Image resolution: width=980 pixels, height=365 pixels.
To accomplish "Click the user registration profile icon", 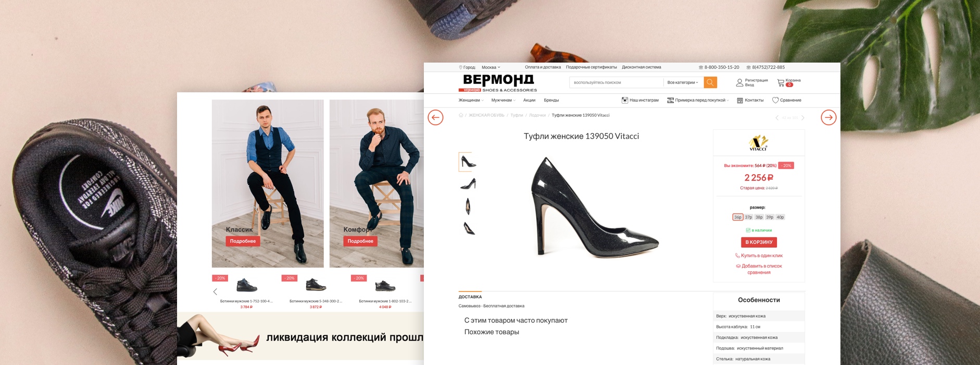I will [x=739, y=82].
